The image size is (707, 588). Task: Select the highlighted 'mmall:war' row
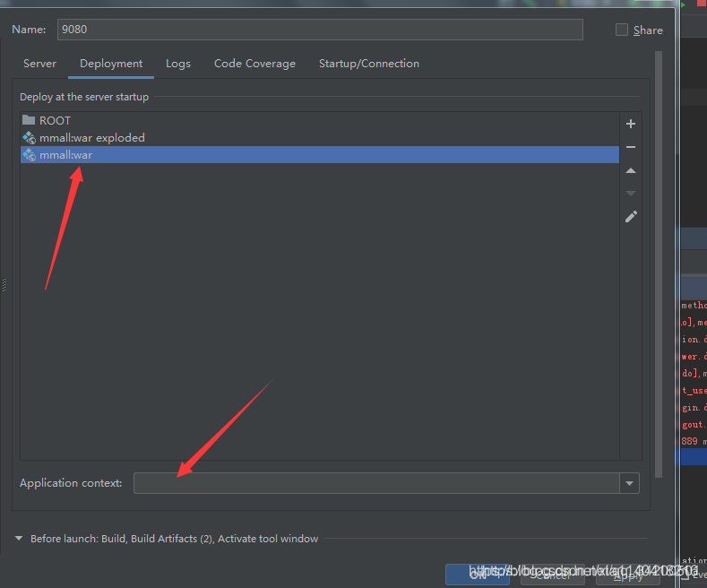319,155
